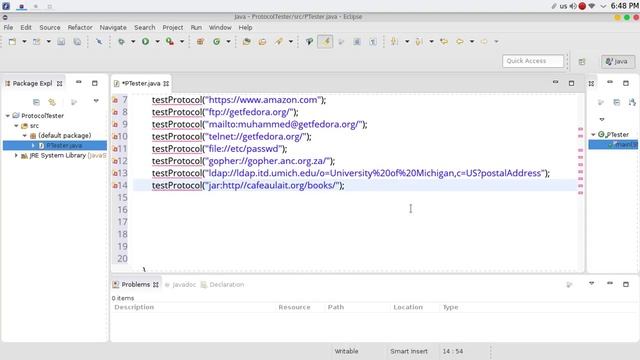The width and height of the screenshot is (640, 360).
Task: Open the Run menu
Action: pos(196,27)
